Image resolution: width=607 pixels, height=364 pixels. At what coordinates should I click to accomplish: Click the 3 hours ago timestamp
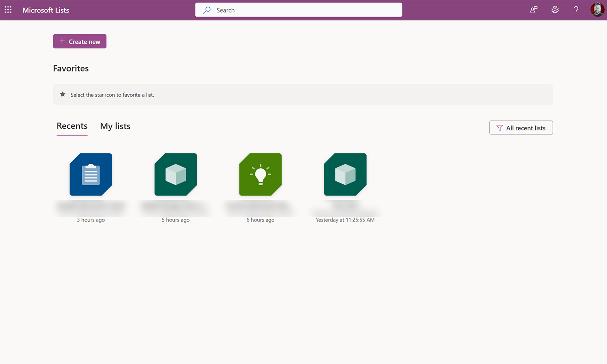coord(91,220)
